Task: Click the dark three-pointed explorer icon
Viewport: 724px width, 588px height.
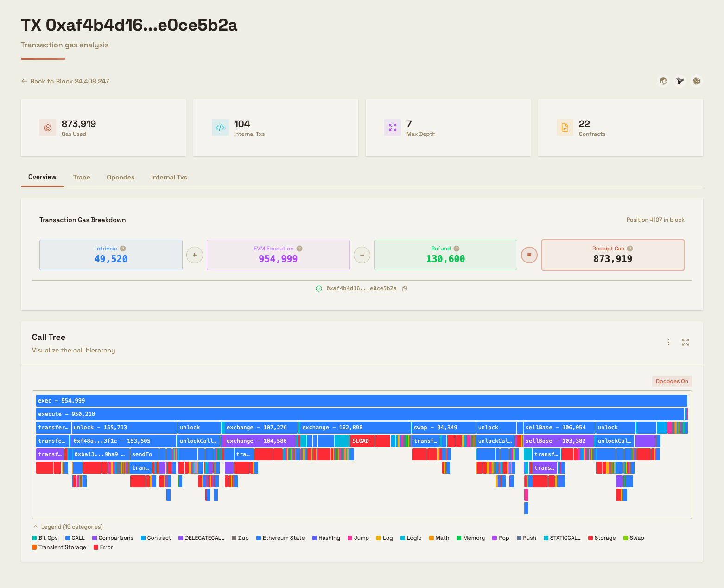Action: 680,81
